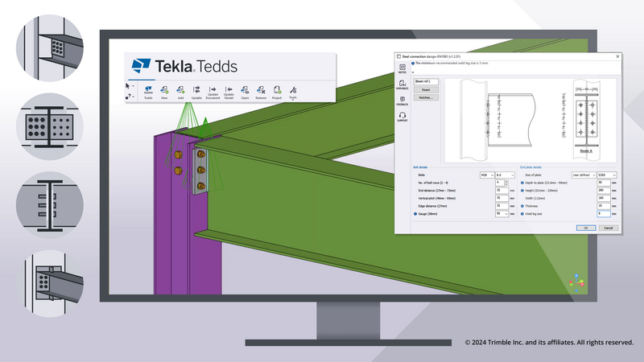Screen dimensions: 644x362
Task: Open Variables in the dialog sidebar
Action: pyautogui.click(x=402, y=84)
